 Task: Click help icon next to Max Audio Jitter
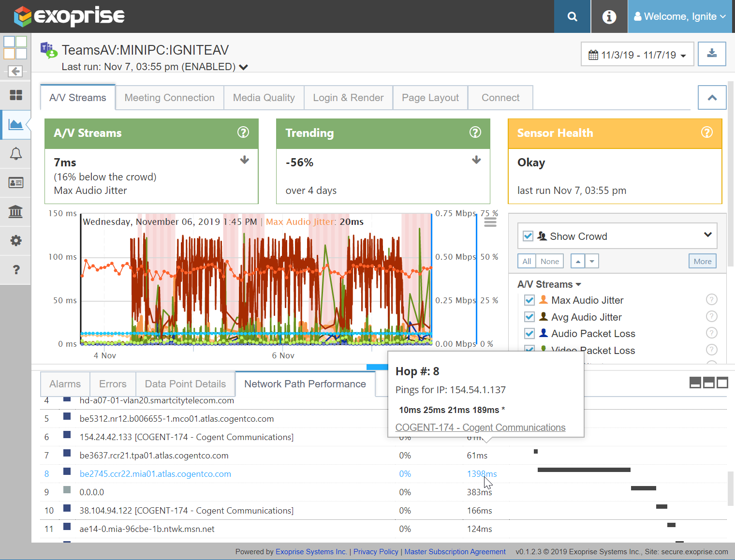[x=711, y=299]
